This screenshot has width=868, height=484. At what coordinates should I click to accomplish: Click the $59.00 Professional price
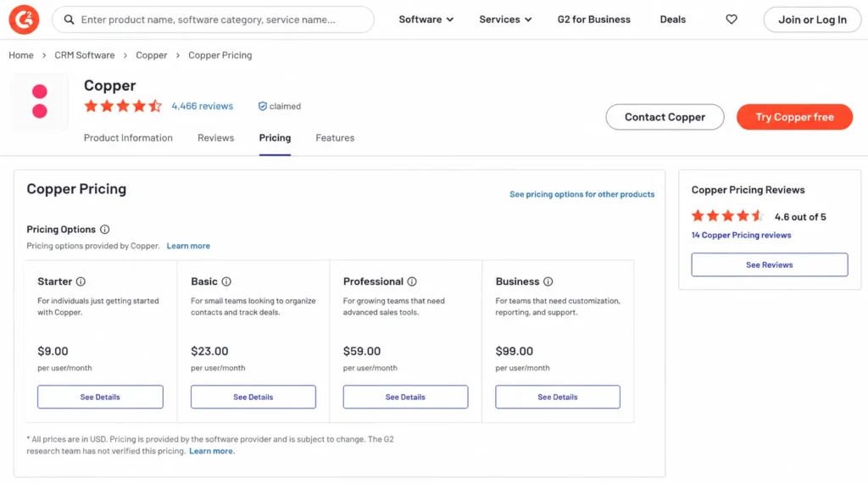(x=362, y=351)
